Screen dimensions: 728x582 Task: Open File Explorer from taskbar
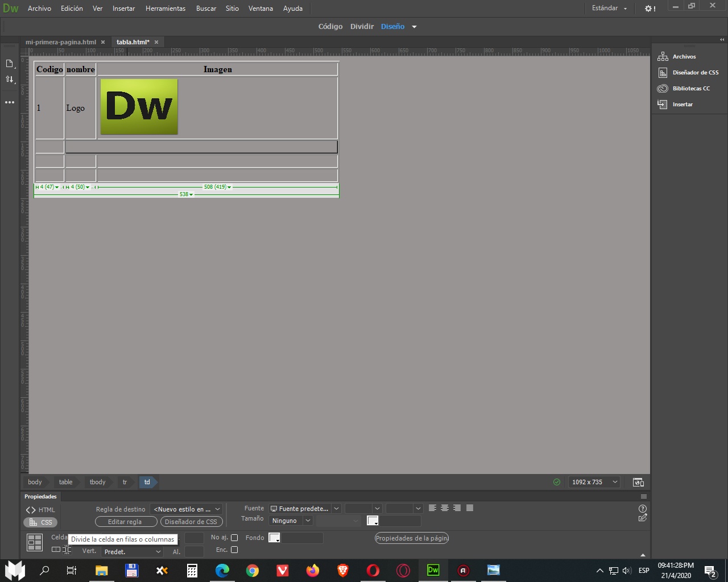pos(102,570)
